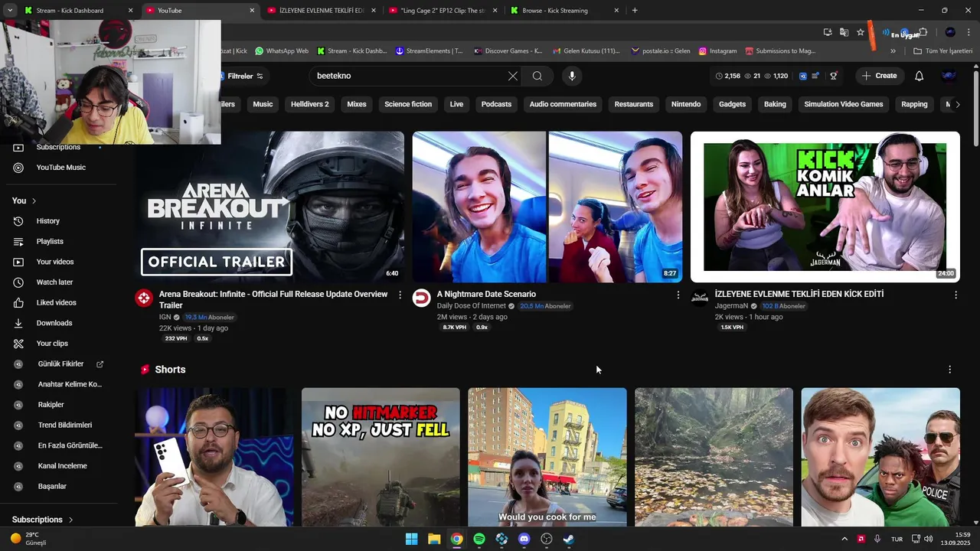The image size is (980, 551).
Task: Bookmark this page with star icon
Action: [861, 32]
